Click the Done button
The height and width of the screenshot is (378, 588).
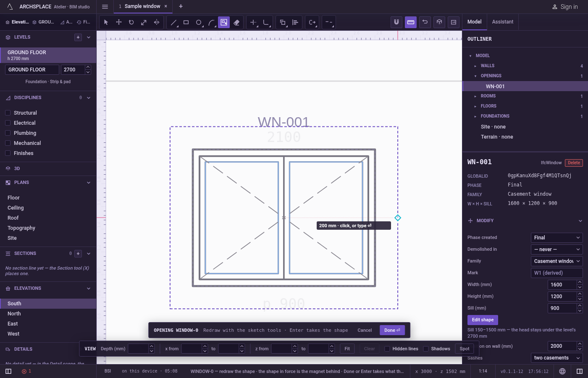point(392,330)
